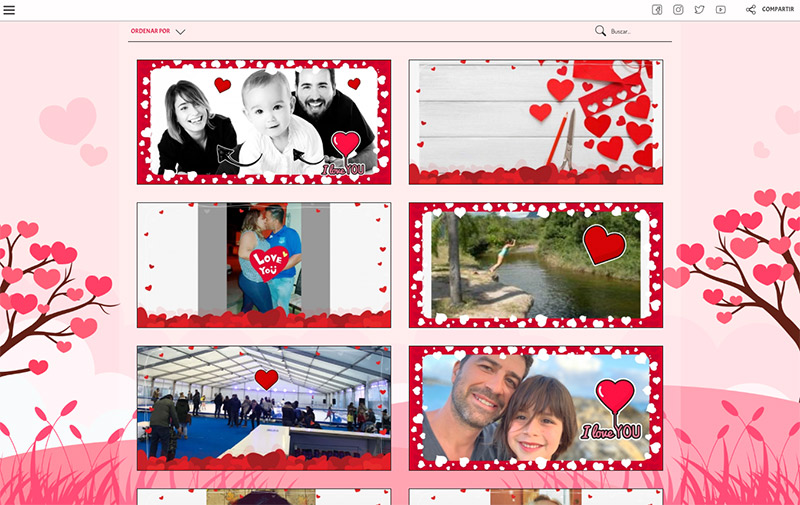The width and height of the screenshot is (800, 505).
Task: Open the father and child selfie photo
Action: click(x=536, y=408)
